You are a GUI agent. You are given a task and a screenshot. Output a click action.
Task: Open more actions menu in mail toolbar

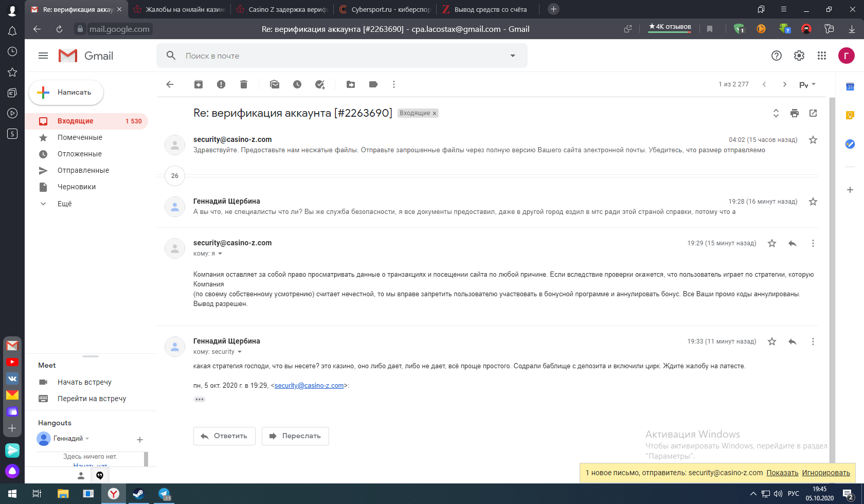click(394, 84)
